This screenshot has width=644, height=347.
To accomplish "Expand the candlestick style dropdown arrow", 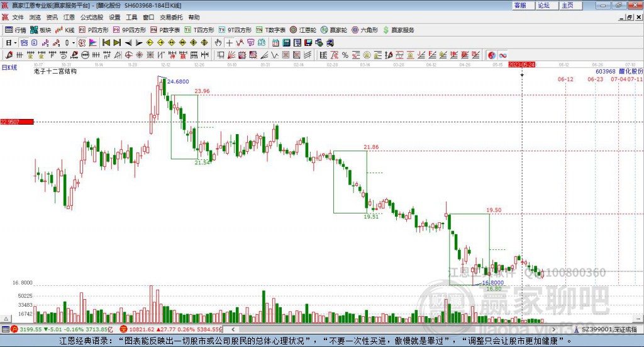I will 74,43.
